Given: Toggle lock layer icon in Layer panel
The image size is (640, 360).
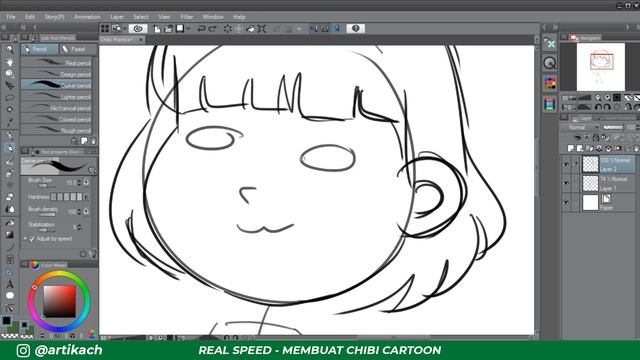Looking at the screenshot, I should (596, 138).
